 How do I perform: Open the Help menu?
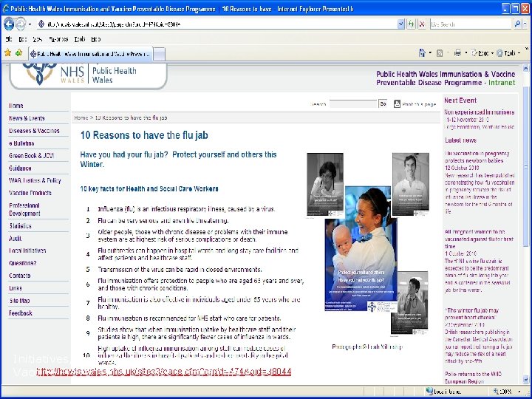click(x=95, y=39)
